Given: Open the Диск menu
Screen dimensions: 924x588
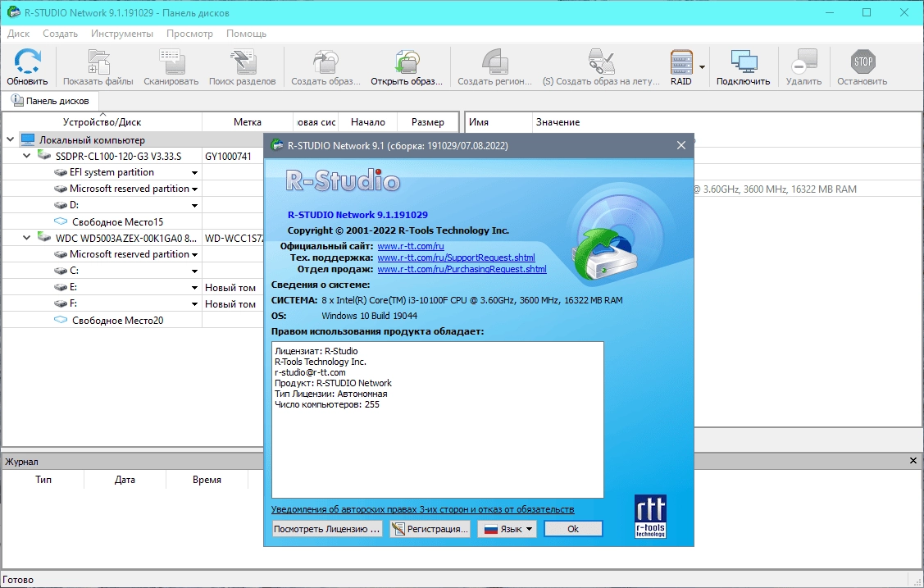Looking at the screenshot, I should click(x=18, y=34).
